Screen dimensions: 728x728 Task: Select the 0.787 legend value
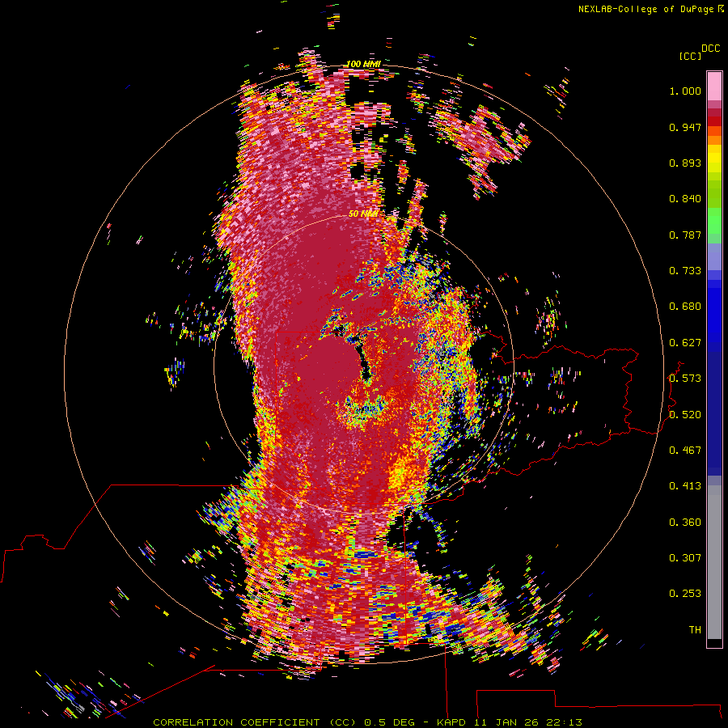[x=685, y=235]
